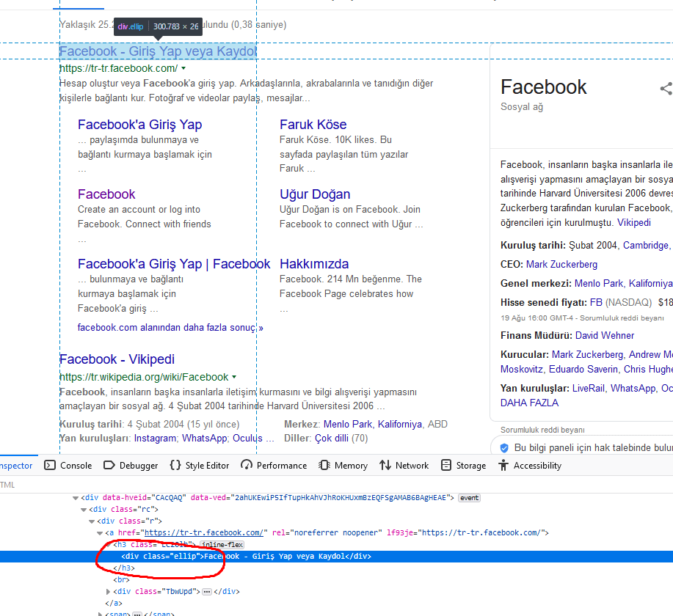Click the Debugger tab icon
Image resolution: width=673 pixels, height=616 pixels.
109,466
